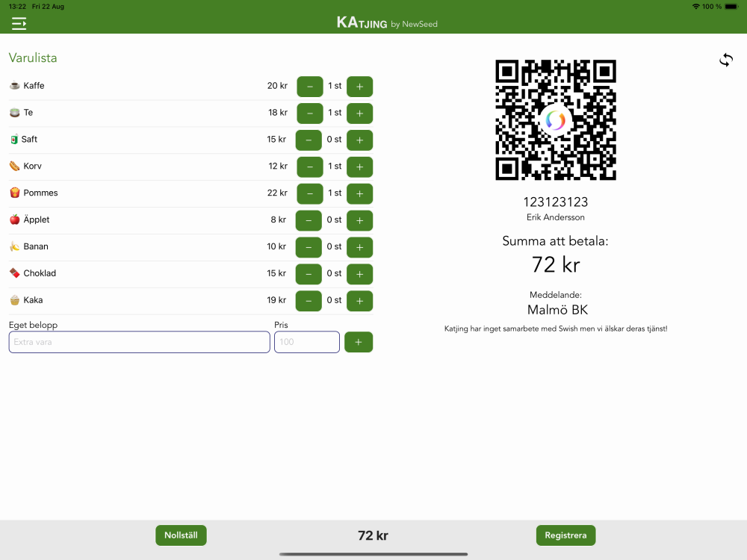Tap the chocolate bar icon beside Choklad
The height and width of the screenshot is (560, 747).
[x=15, y=273]
